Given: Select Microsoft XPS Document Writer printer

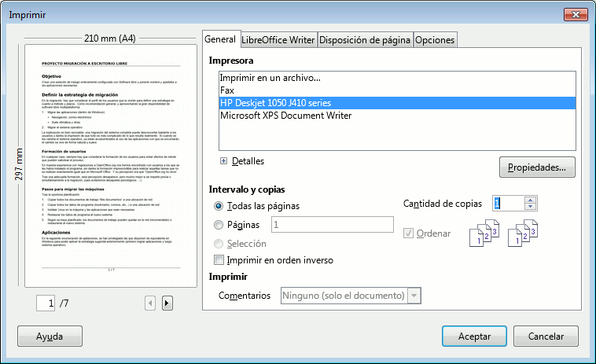Looking at the screenshot, I should point(285,116).
